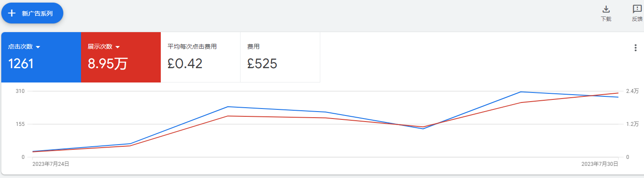Click the download arrow icon

tap(606, 9)
